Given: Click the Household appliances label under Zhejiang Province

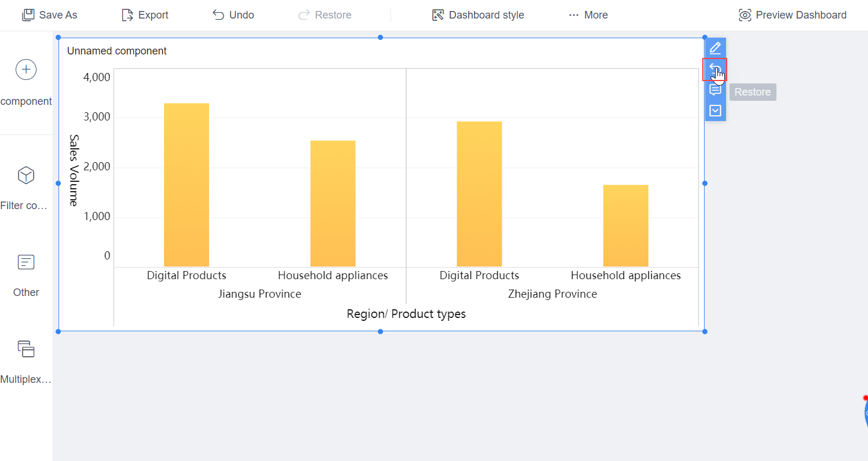Looking at the screenshot, I should point(626,276).
